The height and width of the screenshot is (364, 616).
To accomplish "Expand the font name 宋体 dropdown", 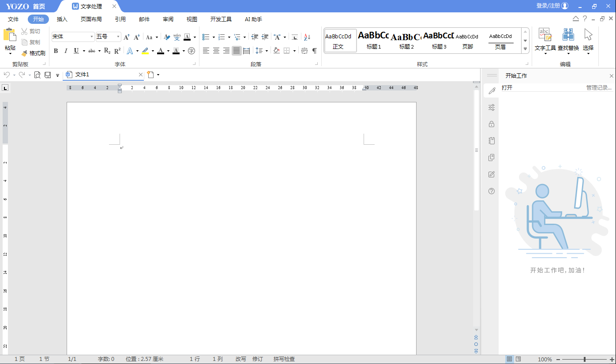I will 92,37.
